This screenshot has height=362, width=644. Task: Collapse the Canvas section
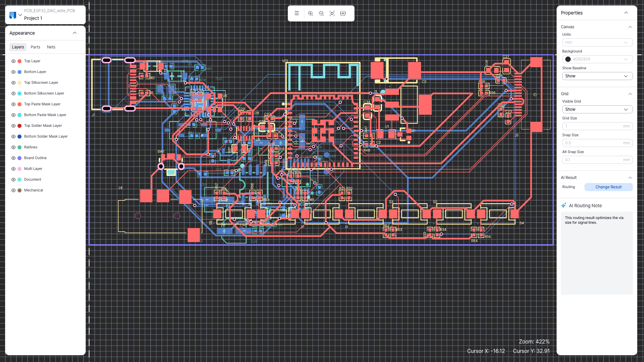(630, 27)
